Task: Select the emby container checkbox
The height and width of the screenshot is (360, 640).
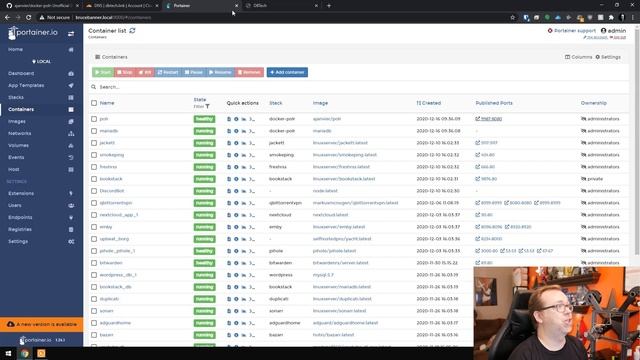Action: pos(94,227)
